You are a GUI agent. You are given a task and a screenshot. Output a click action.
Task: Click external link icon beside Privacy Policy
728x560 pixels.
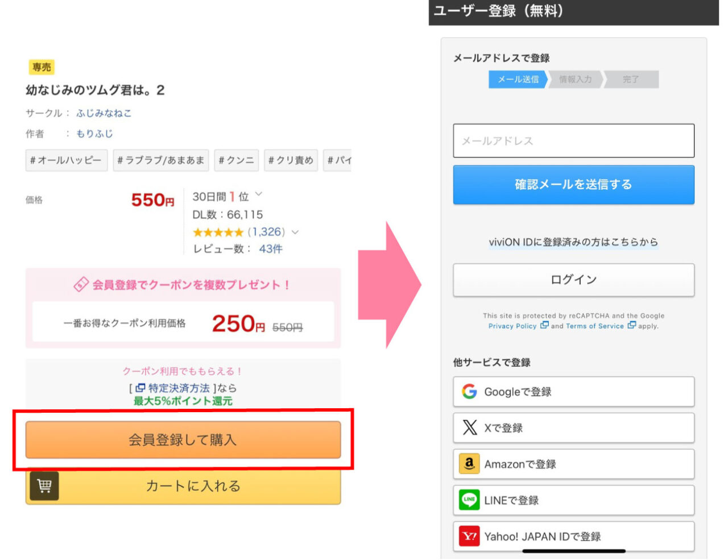point(544,326)
